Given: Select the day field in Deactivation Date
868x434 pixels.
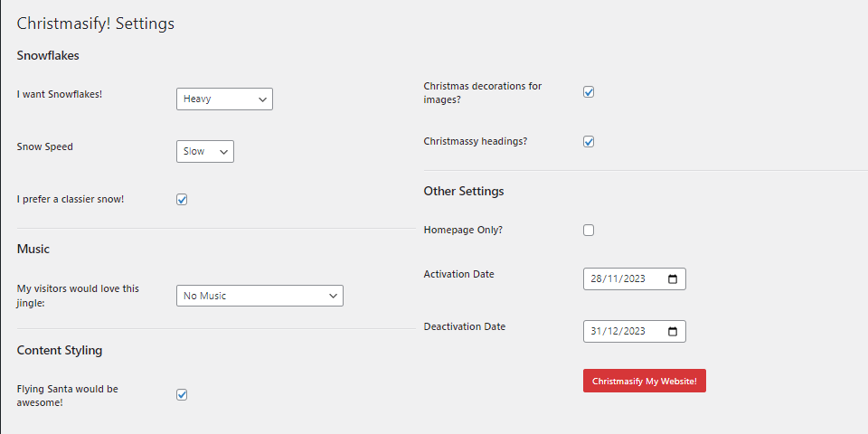Looking at the screenshot, I should point(596,331).
